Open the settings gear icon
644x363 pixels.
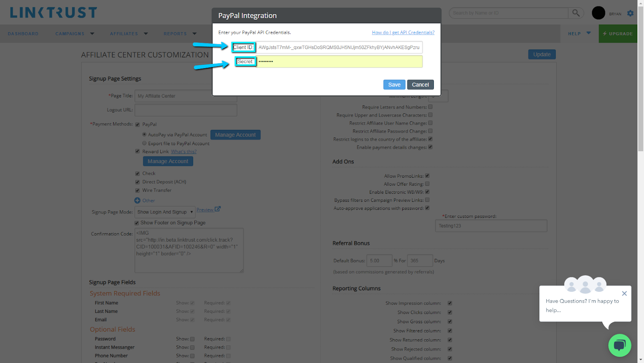tap(630, 13)
